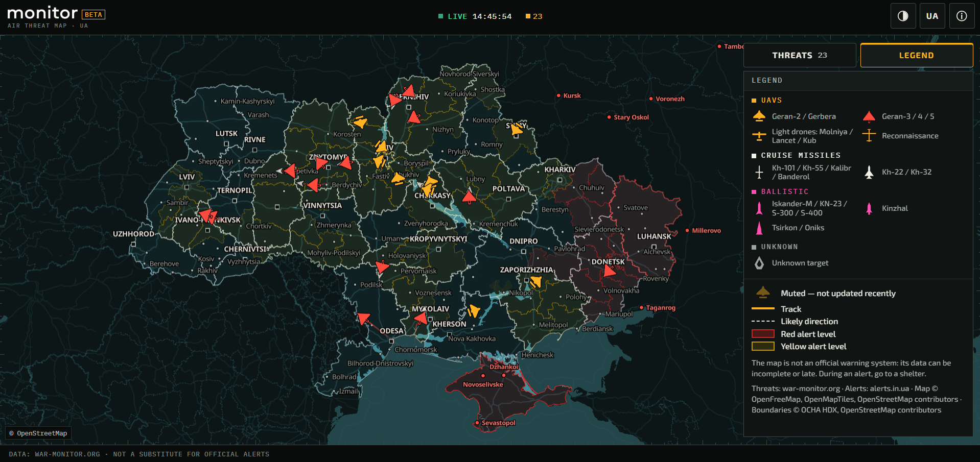Click the DATA: WAR-MONITOR.ORG footer text
The width and height of the screenshot is (980, 462).
click(x=55, y=454)
